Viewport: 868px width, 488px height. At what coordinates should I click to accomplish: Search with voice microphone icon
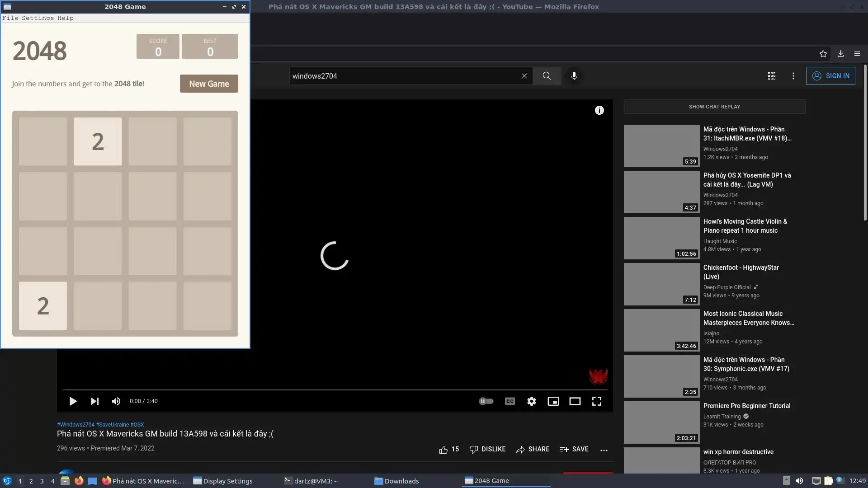[574, 76]
